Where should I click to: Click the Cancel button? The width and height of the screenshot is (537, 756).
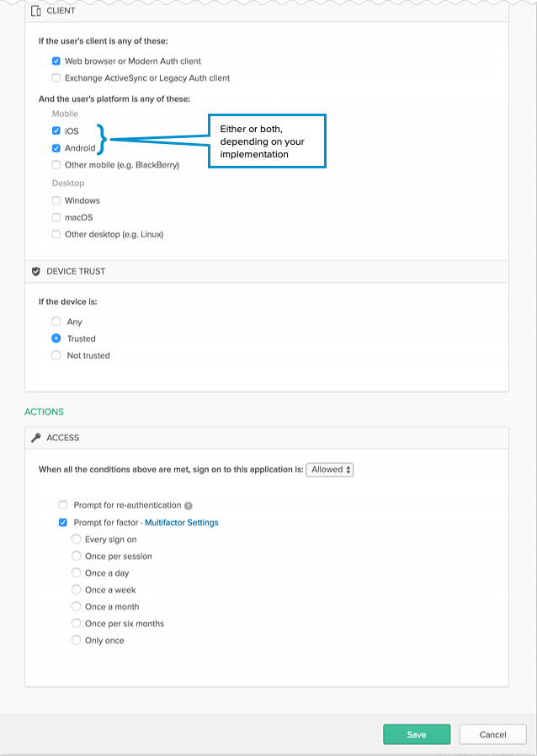(x=492, y=734)
